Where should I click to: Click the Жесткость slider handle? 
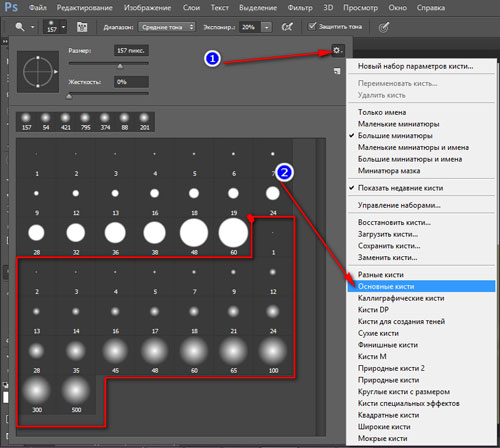click(69, 97)
